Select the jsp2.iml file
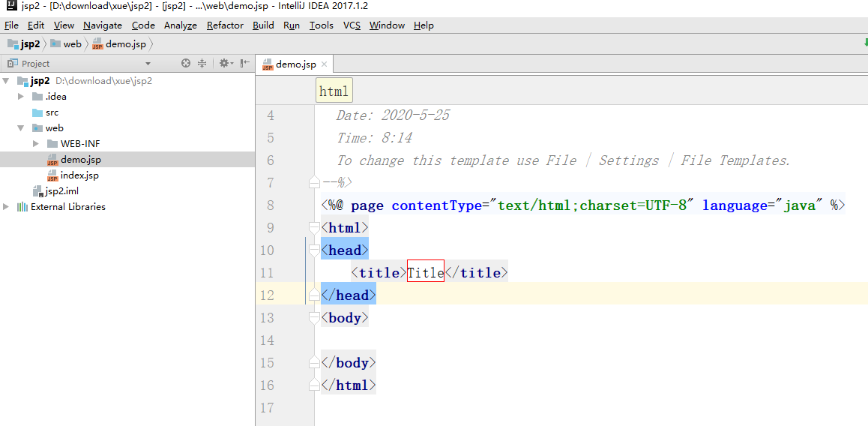This screenshot has height=426, width=868. tap(61, 191)
